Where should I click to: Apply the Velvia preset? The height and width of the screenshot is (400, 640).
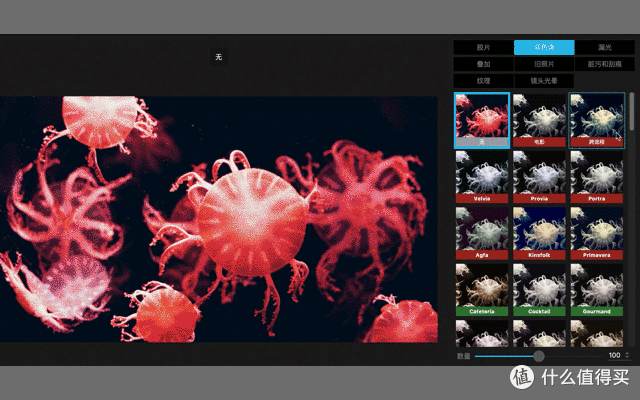[482, 177]
